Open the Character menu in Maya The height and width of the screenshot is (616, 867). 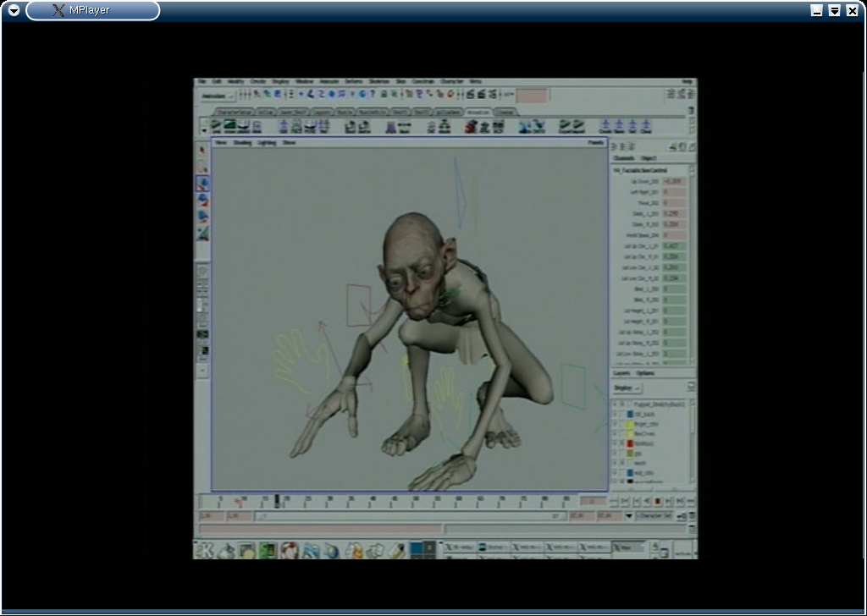tap(452, 82)
